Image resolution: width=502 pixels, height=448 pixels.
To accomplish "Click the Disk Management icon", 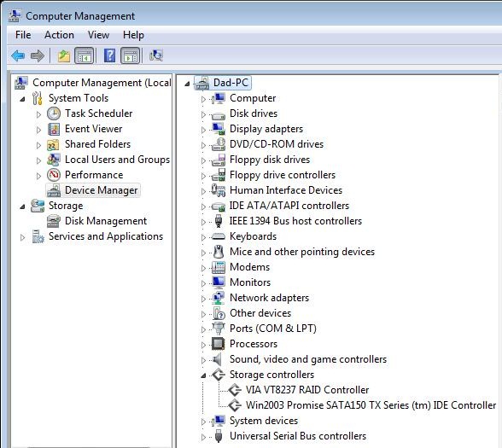I will [54, 221].
